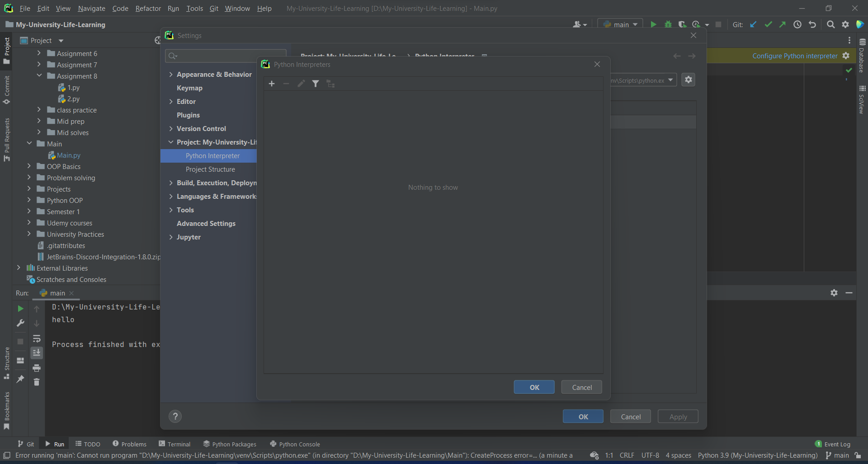The height and width of the screenshot is (464, 868).
Task: Enable scroll-to-end in the console gutter
Action: click(37, 352)
